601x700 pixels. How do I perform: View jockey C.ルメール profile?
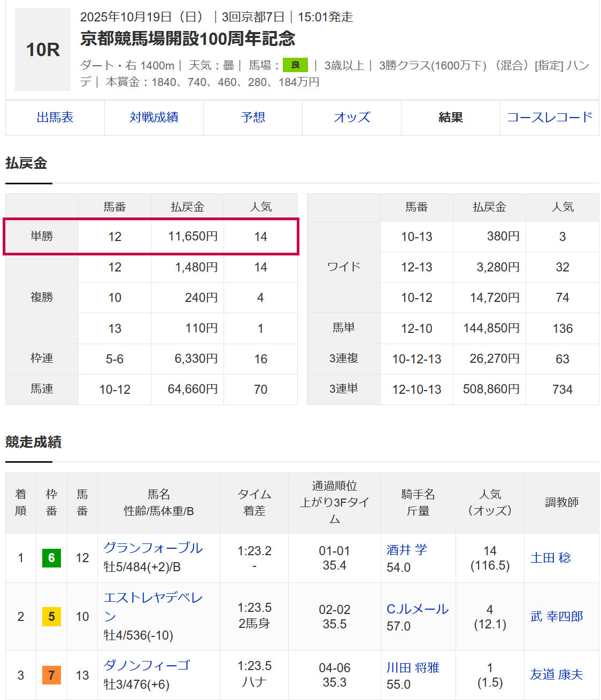click(418, 609)
